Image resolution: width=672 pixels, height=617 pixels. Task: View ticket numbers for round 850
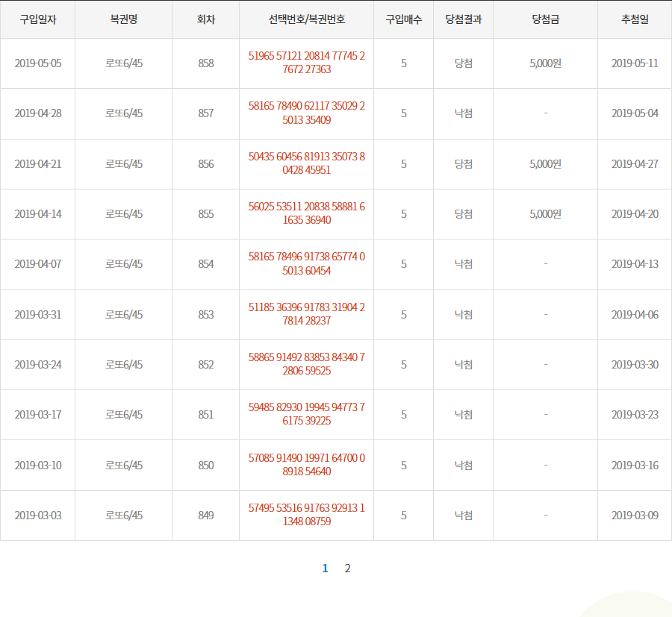coord(306,465)
